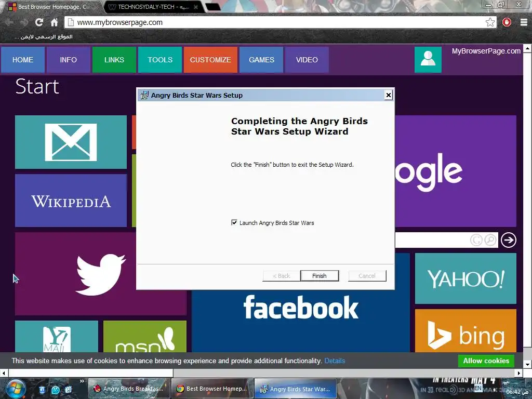The height and width of the screenshot is (399, 532).
Task: Open the Bing tile
Action: (x=465, y=331)
